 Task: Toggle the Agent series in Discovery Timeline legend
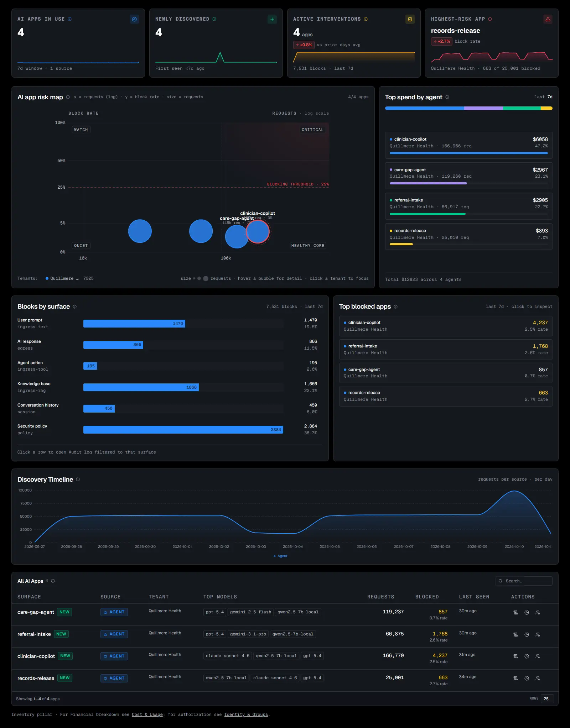[x=280, y=556]
